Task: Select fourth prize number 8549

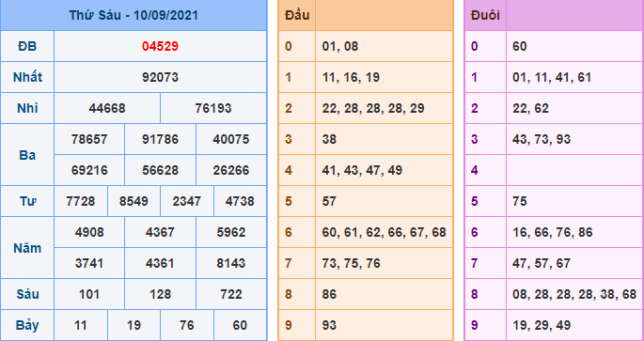Action: (x=134, y=201)
